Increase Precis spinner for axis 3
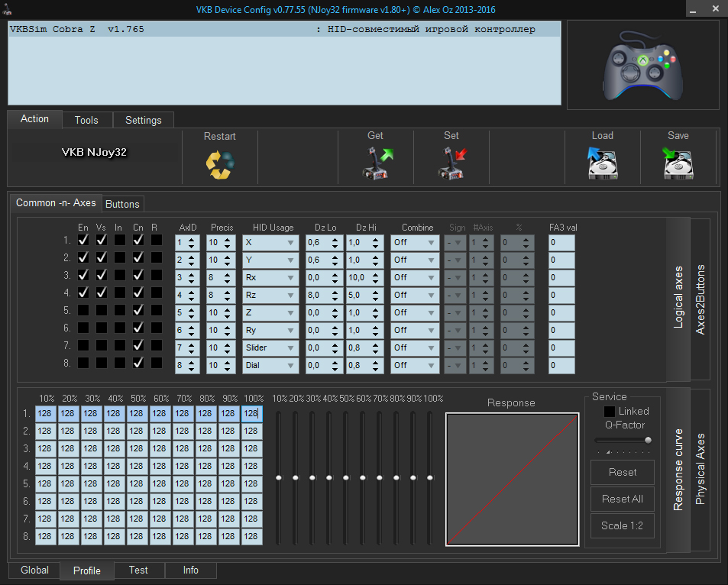Viewport: 728px width, 585px height. [x=227, y=275]
